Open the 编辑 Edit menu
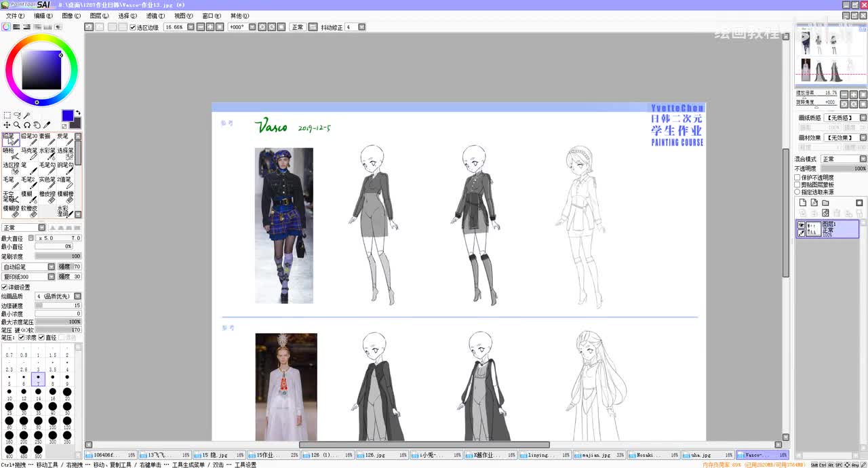The height and width of the screenshot is (468, 868). [x=43, y=16]
